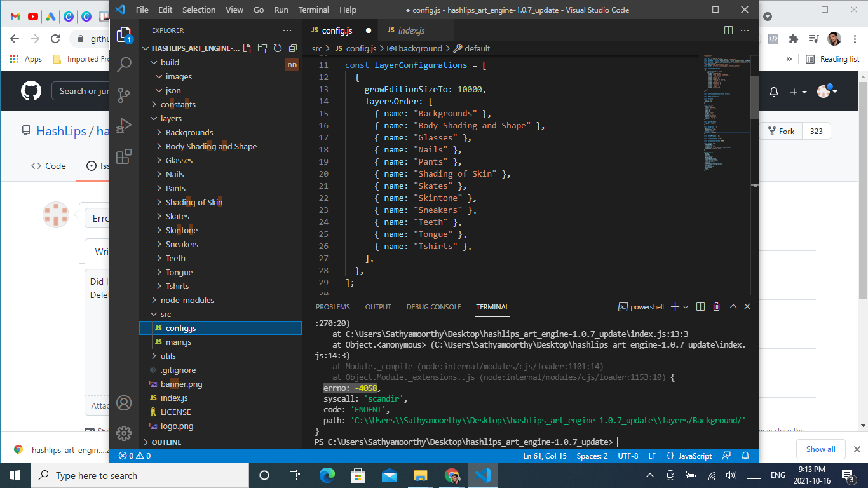Viewport: 868px width, 488px height.
Task: Maximize the panel with the chevron icon
Action: [x=733, y=306]
